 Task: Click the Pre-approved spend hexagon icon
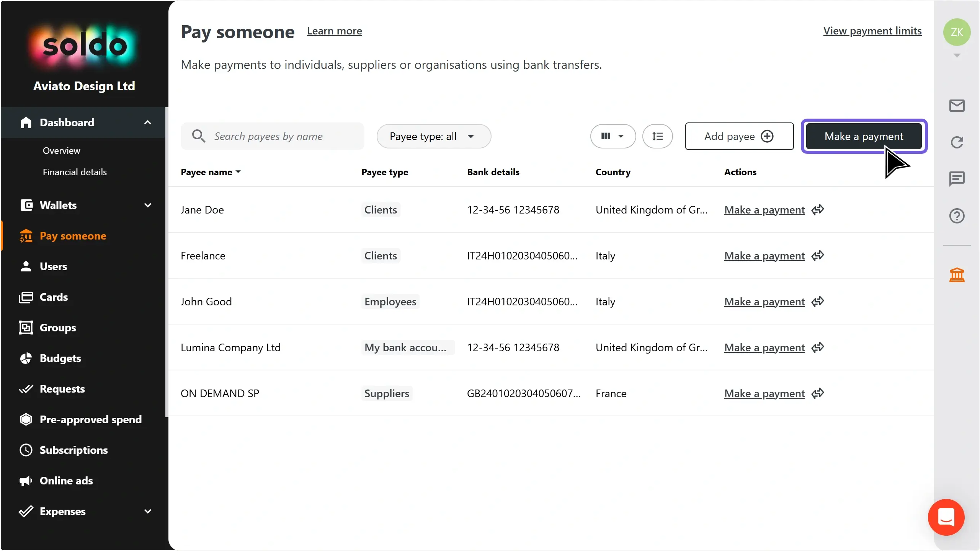pos(26,419)
